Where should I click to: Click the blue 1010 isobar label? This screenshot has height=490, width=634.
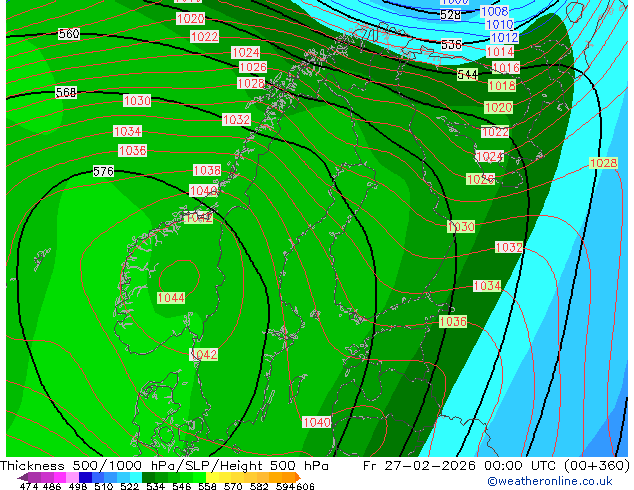(x=500, y=24)
